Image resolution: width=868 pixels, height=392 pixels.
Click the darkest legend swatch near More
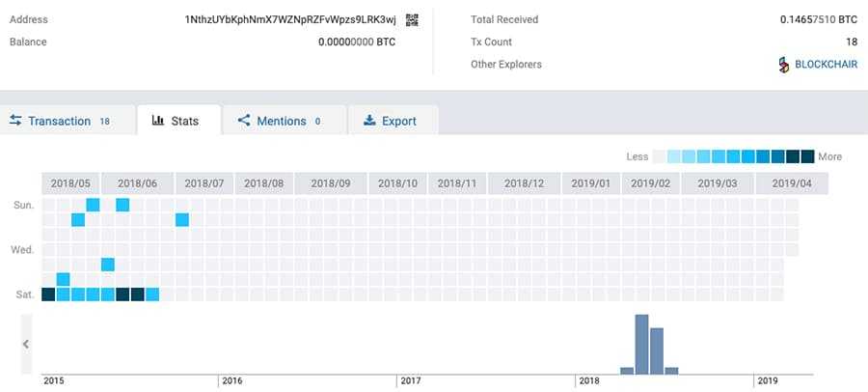pos(807,156)
